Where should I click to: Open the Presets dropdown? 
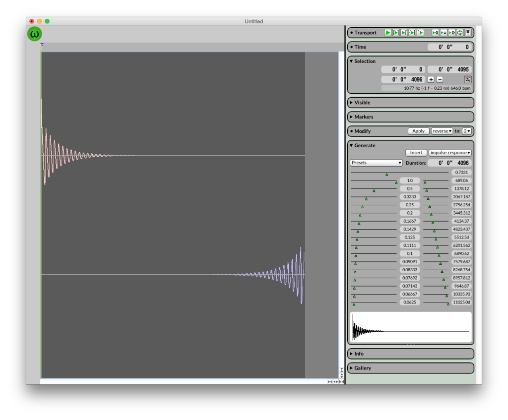coord(376,163)
